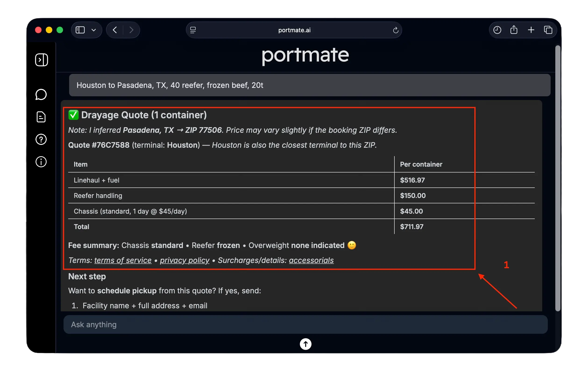Toggle the Safari sidebar button
Screen dimensions: 588x388
80,30
